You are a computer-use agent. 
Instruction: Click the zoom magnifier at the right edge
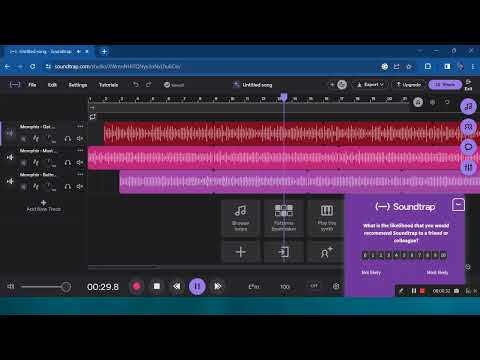(x=468, y=267)
